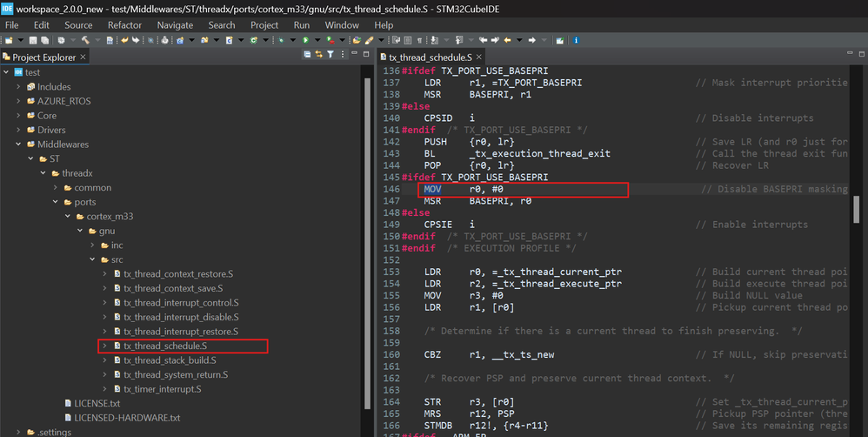Click the New file toolbar icon
Screen dimensions: 868x437
(9, 40)
